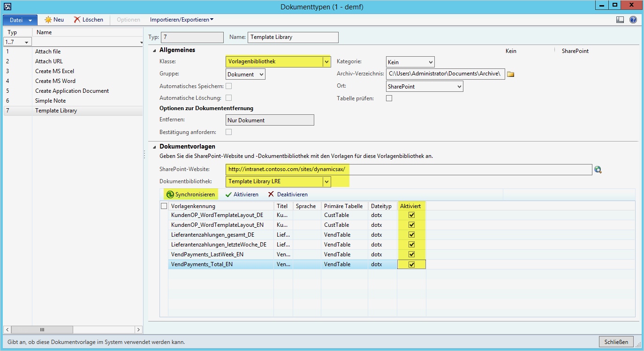Open the Klasse Vorlagenbibliothek dropdown

point(326,62)
